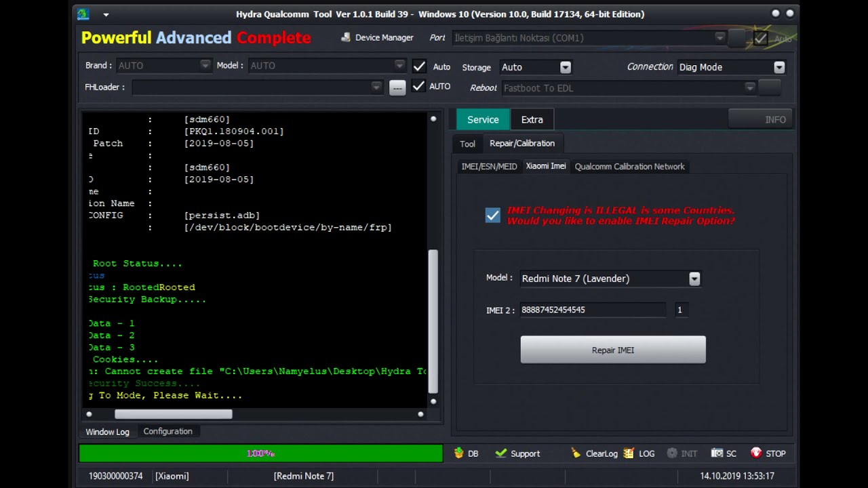Toggle the AUTO checkbox beside FHLoader
Viewport: 868px width, 488px height.
coord(418,86)
